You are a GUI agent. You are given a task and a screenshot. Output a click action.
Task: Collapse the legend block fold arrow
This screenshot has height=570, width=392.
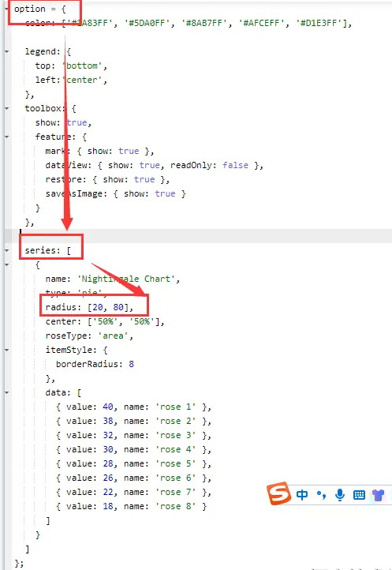[7, 51]
